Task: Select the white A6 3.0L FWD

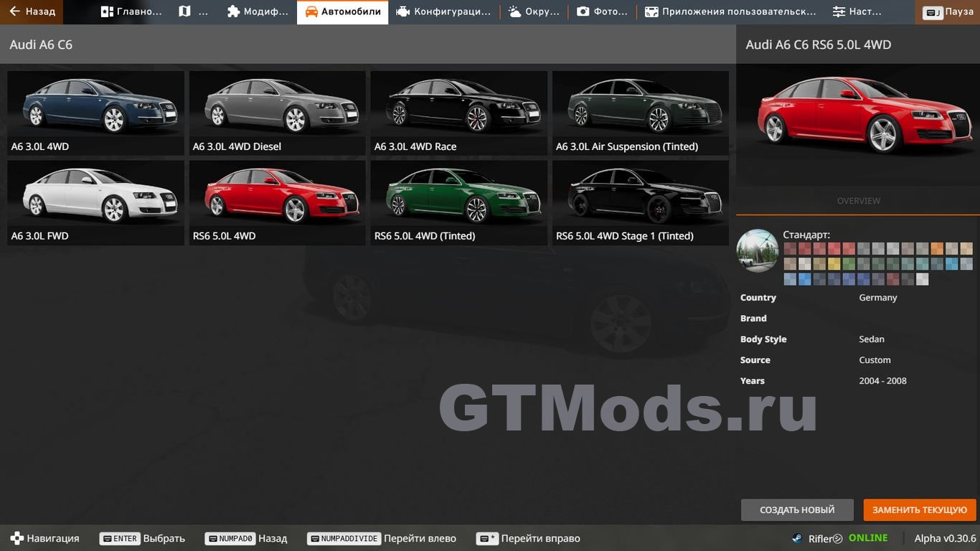Action: point(95,202)
